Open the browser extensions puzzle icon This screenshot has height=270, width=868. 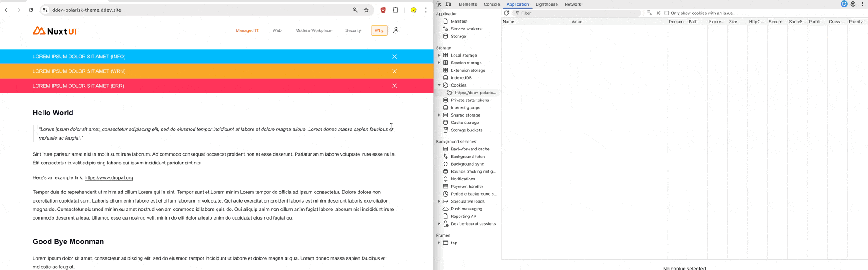395,10
